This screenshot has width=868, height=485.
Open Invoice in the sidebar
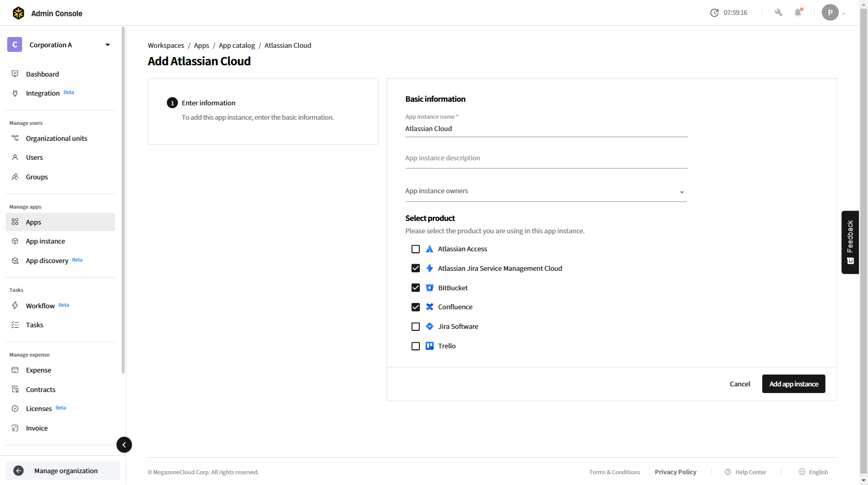pyautogui.click(x=60, y=428)
